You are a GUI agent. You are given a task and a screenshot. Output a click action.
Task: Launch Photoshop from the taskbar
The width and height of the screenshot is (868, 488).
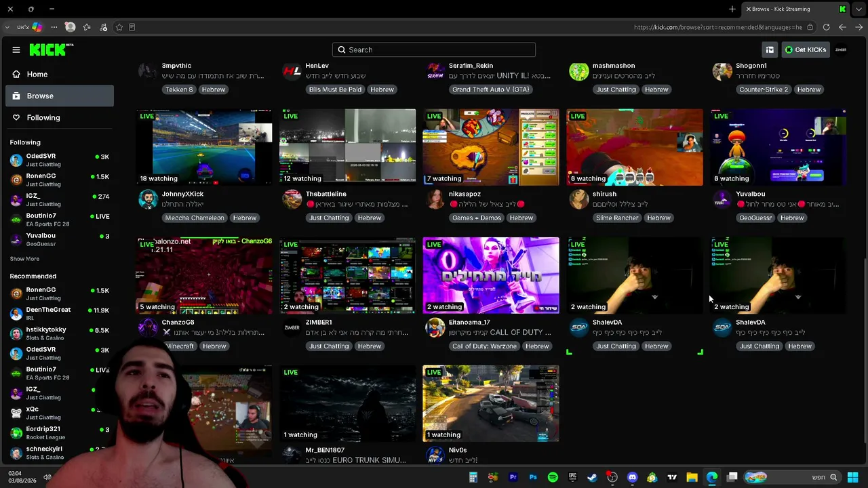coord(533,477)
